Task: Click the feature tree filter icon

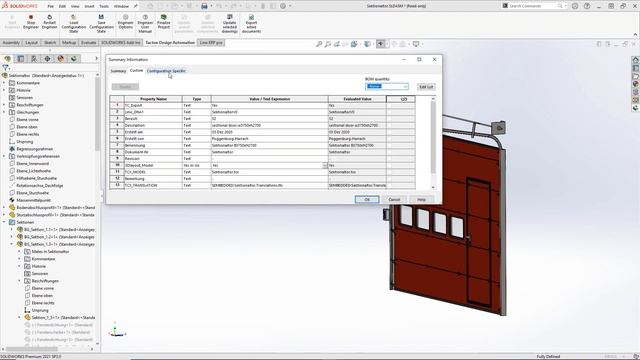Action: point(5,68)
